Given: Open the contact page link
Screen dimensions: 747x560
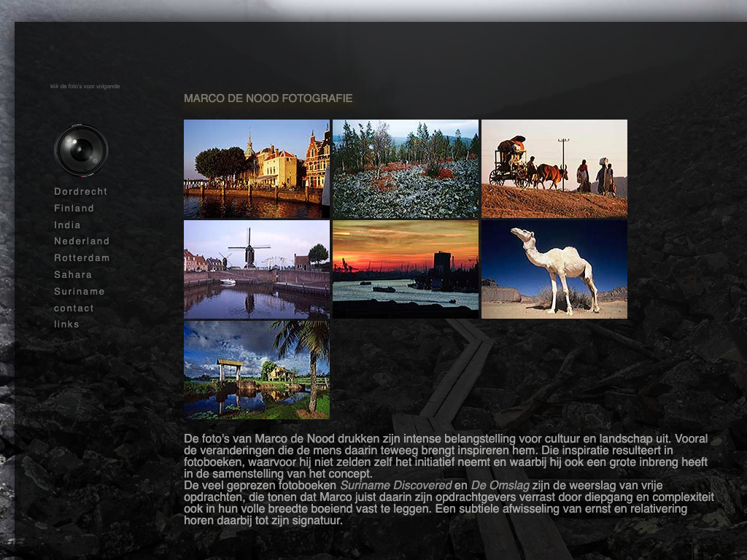Looking at the screenshot, I should (74, 308).
